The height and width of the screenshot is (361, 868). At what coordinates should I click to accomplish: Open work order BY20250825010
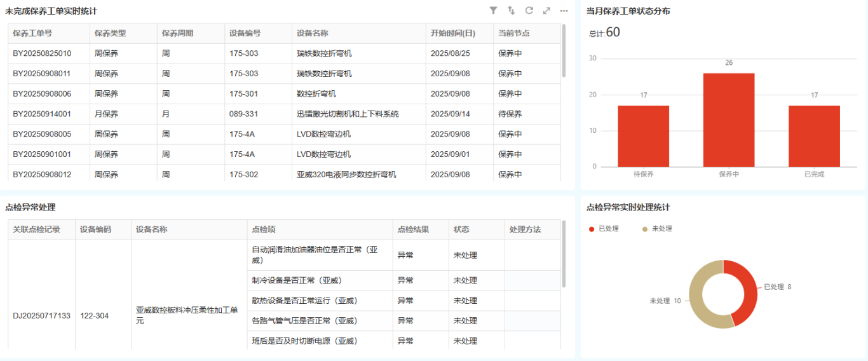[42, 53]
